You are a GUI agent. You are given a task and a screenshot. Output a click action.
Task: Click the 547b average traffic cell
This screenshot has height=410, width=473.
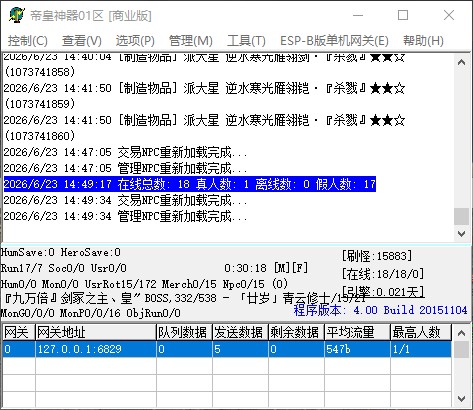tap(357, 349)
